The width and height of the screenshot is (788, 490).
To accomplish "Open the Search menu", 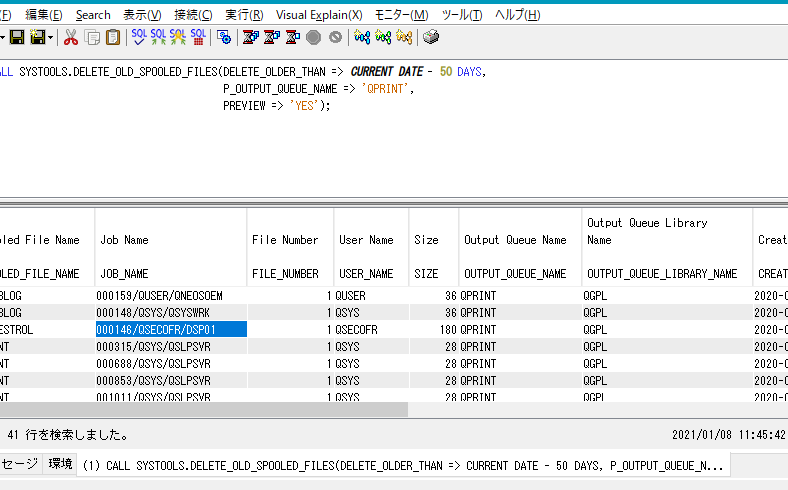I will [x=93, y=15].
